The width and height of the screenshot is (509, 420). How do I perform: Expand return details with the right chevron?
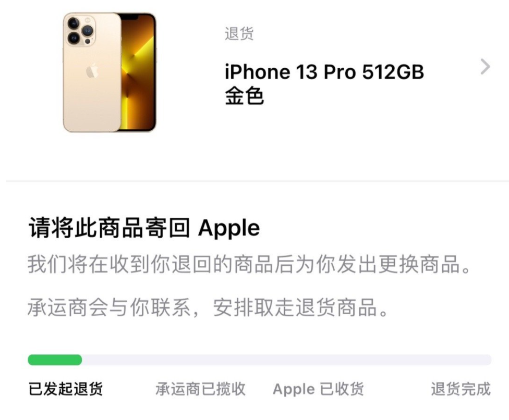[x=485, y=67]
